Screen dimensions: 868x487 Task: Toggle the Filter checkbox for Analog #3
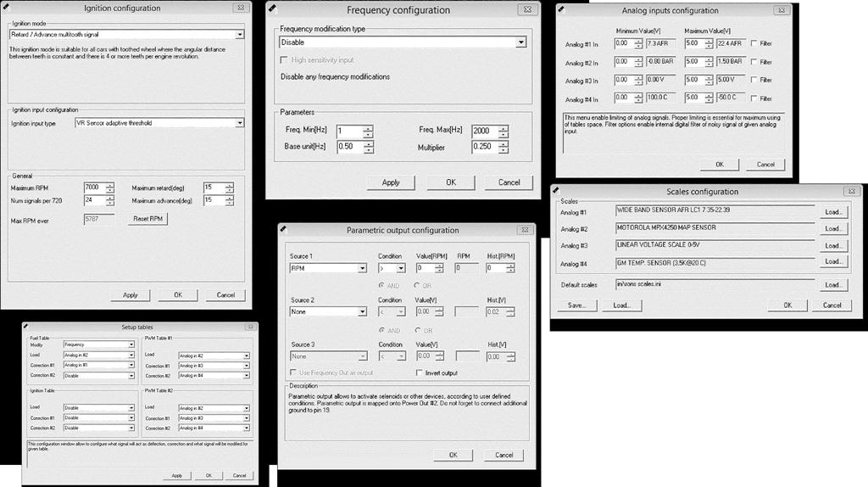tap(754, 80)
